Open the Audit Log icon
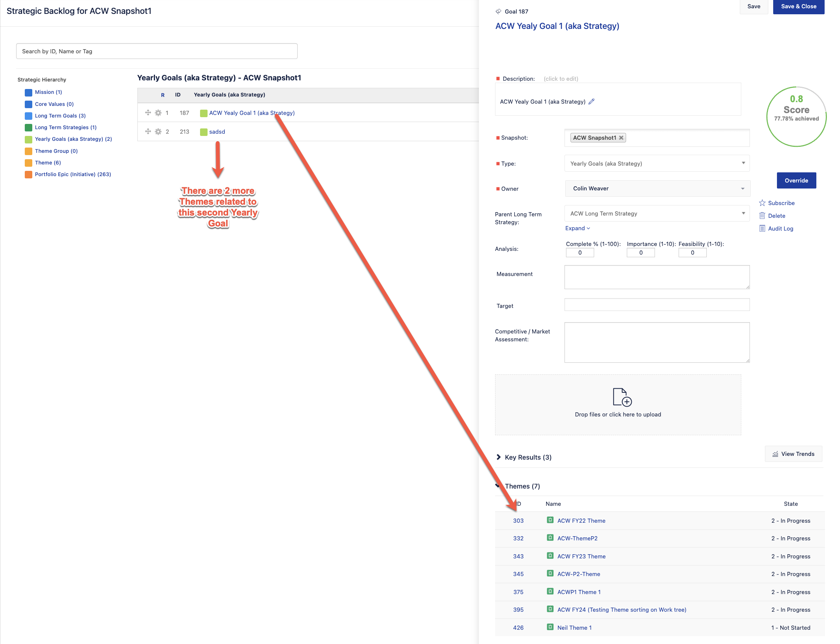The height and width of the screenshot is (644, 840). click(762, 228)
